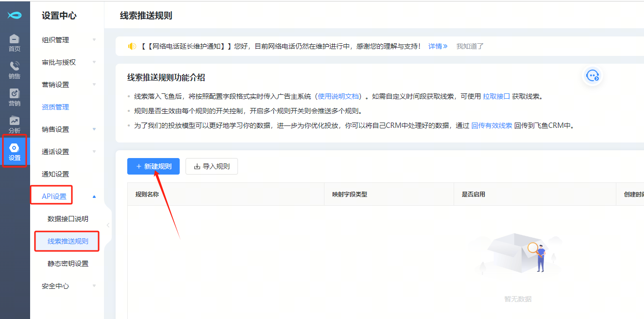The height and width of the screenshot is (319, 644).
Task: Dismiss notice with 我知道了
Action: [470, 46]
